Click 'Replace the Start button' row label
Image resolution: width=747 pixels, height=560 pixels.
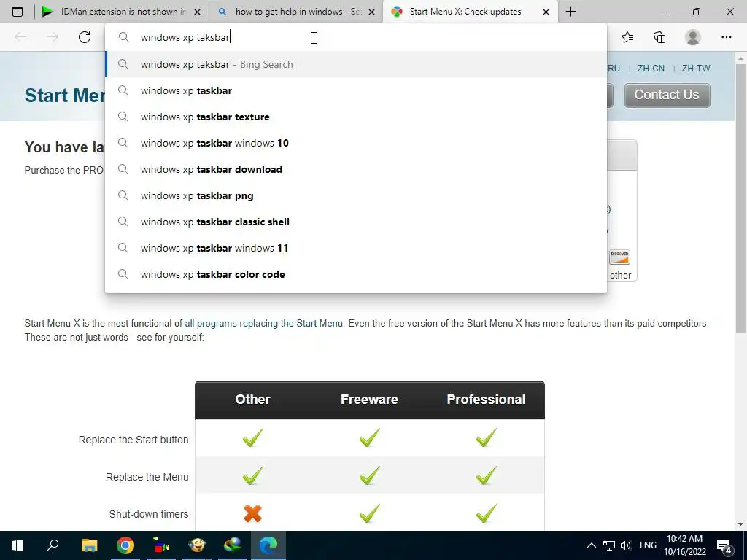coord(133,440)
